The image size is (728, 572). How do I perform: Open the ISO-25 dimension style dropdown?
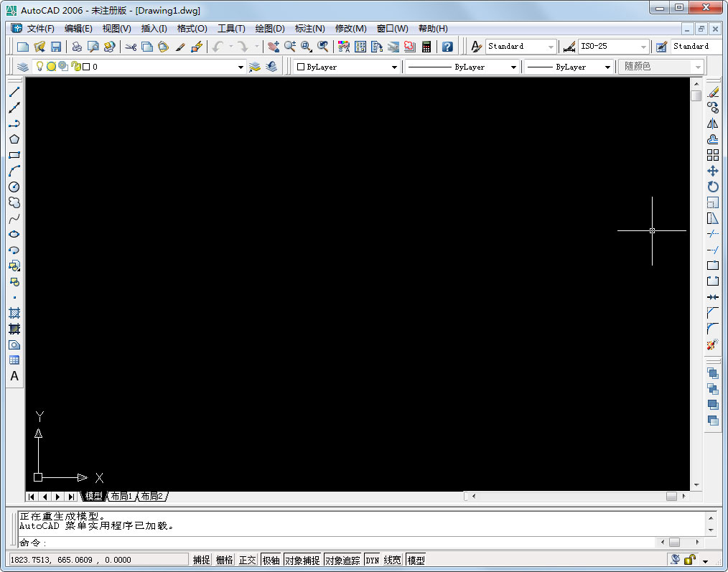click(x=645, y=46)
